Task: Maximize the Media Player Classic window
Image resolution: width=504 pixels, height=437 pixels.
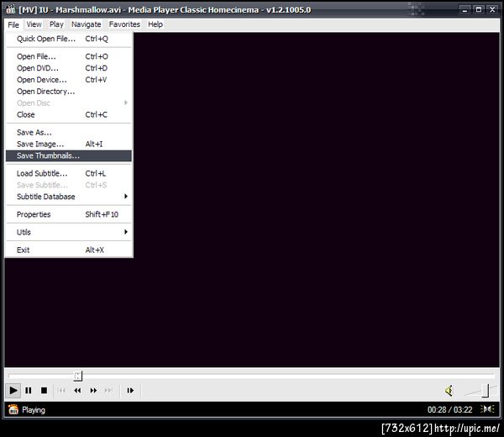Action: (478, 9)
